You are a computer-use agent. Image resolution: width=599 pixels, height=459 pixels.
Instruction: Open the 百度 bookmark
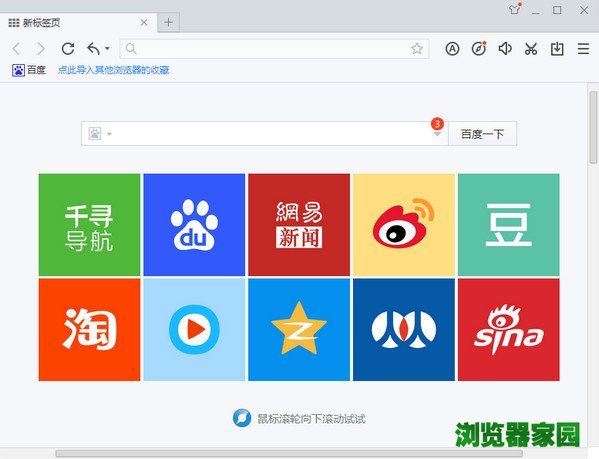(29, 70)
